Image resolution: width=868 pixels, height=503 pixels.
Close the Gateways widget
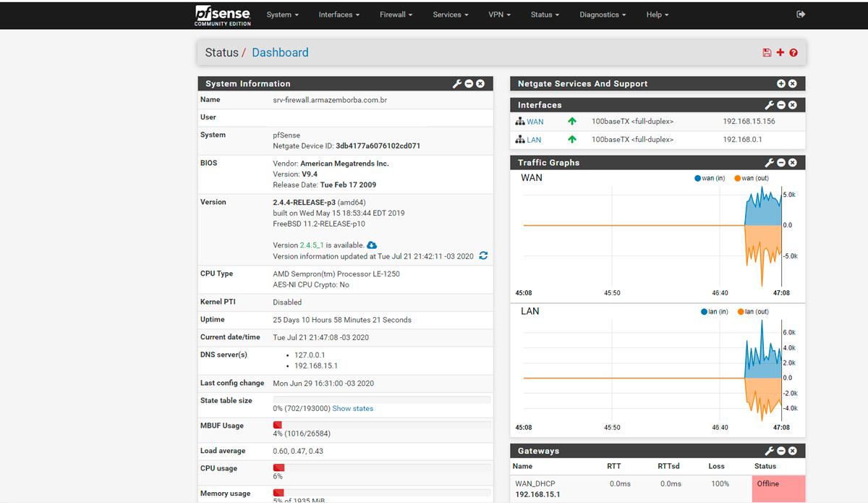tap(793, 451)
